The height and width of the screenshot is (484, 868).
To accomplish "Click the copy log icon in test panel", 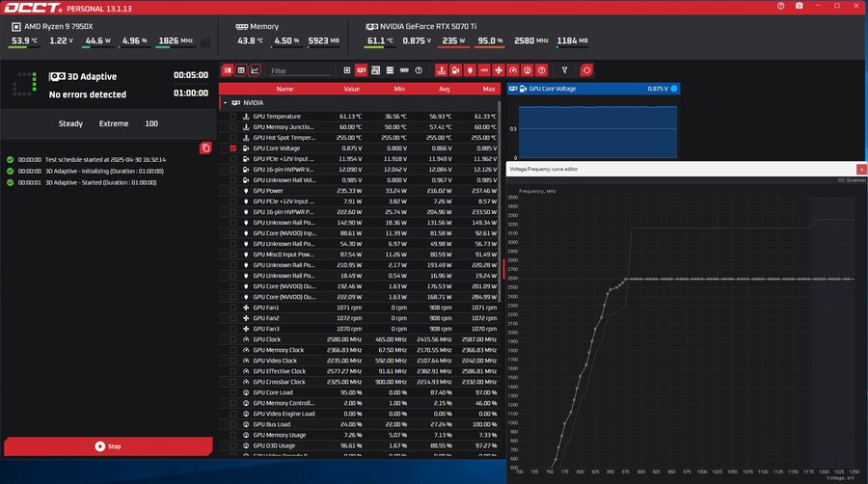I will click(205, 148).
